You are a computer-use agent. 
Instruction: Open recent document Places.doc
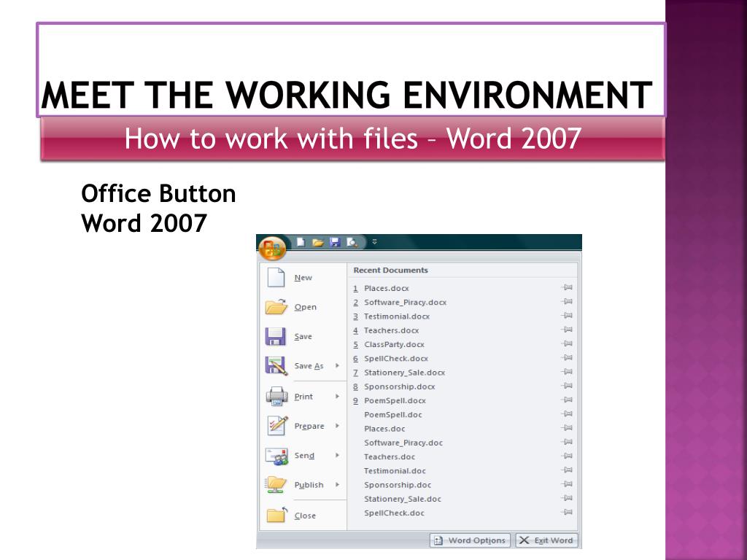pyautogui.click(x=384, y=429)
